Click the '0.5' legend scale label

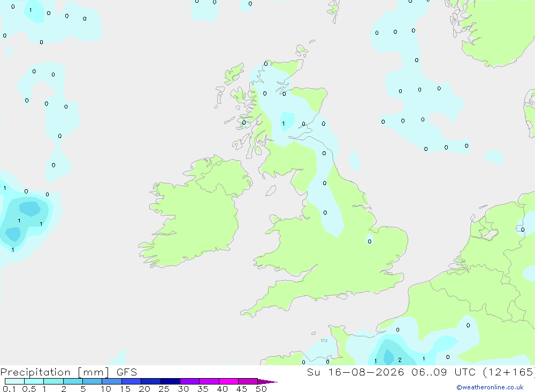(29, 389)
